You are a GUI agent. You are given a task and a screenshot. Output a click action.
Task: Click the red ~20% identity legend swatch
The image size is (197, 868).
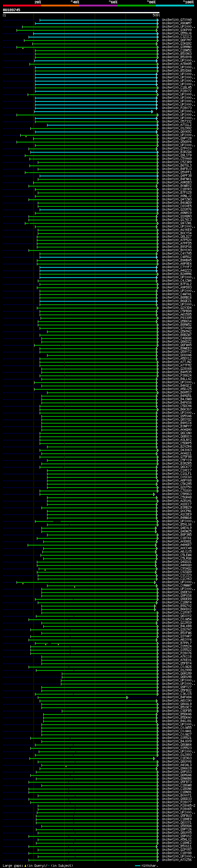(x=22, y=6)
